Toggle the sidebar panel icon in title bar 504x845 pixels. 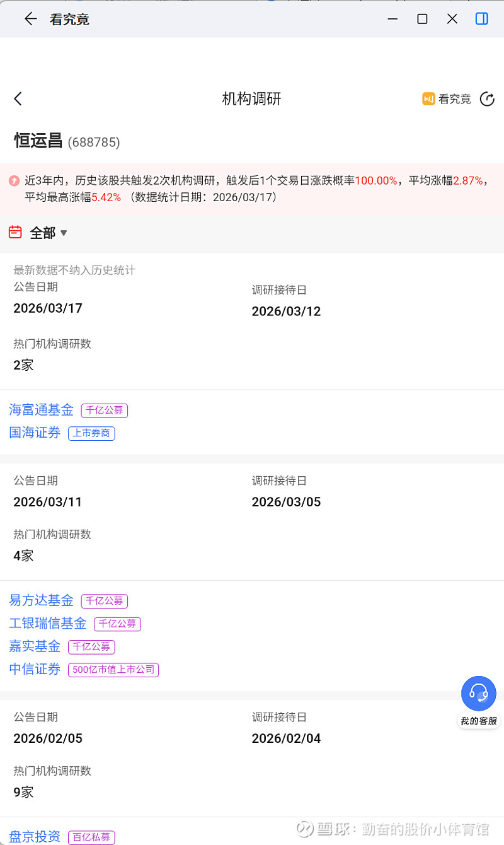[481, 19]
